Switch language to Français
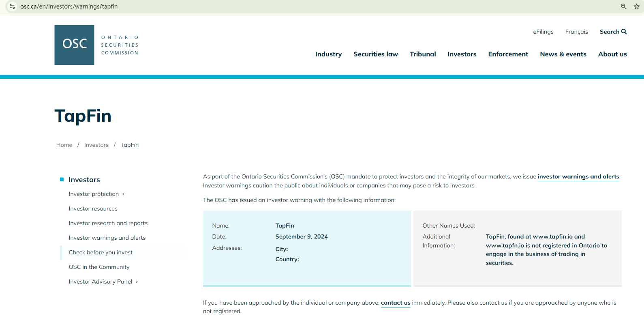 (577, 32)
